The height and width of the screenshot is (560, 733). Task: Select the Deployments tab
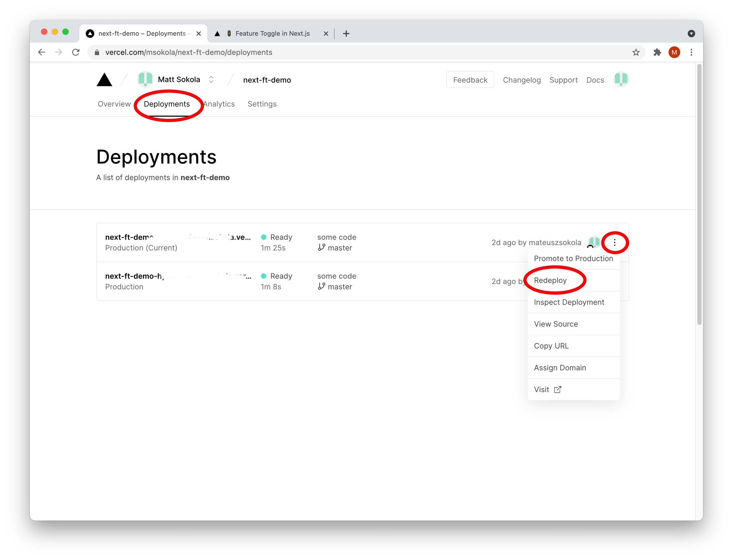[167, 104]
